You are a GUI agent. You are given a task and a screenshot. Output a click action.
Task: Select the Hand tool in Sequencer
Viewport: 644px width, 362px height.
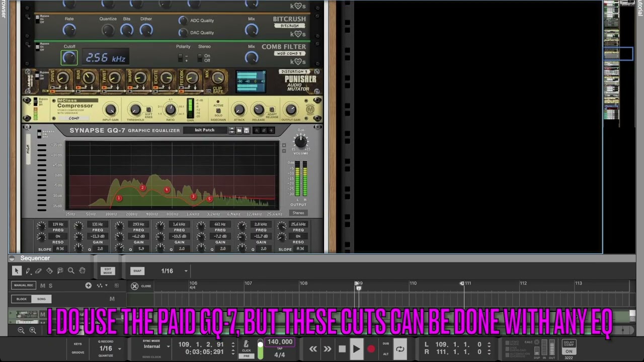pos(82,270)
